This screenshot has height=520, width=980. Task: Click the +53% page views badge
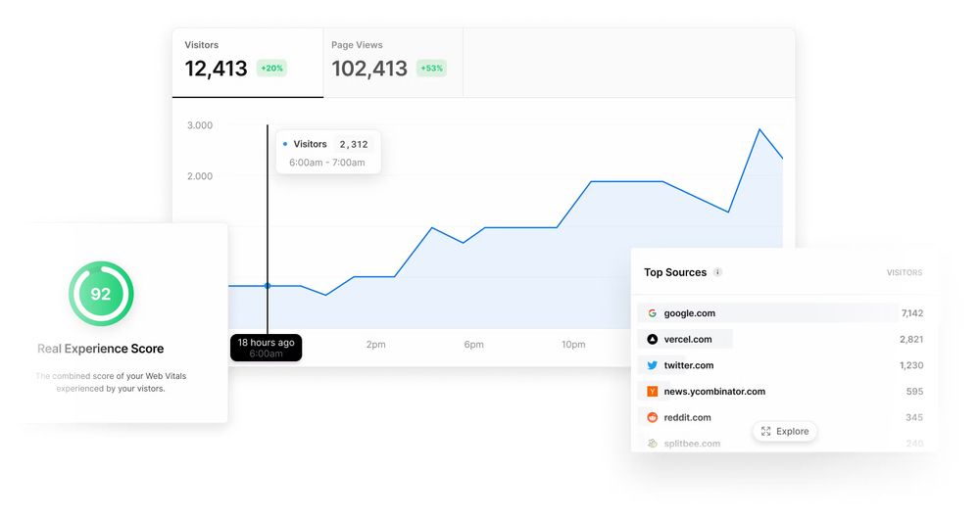431,69
